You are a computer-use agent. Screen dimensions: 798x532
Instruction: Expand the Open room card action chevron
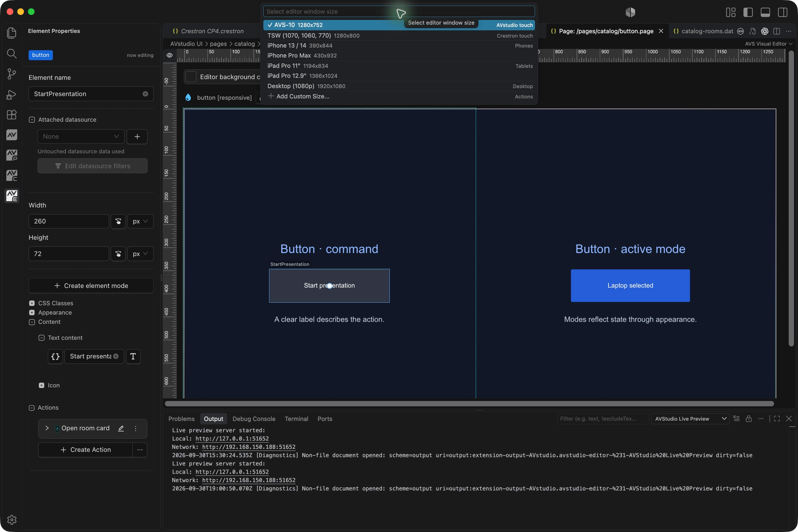47,428
